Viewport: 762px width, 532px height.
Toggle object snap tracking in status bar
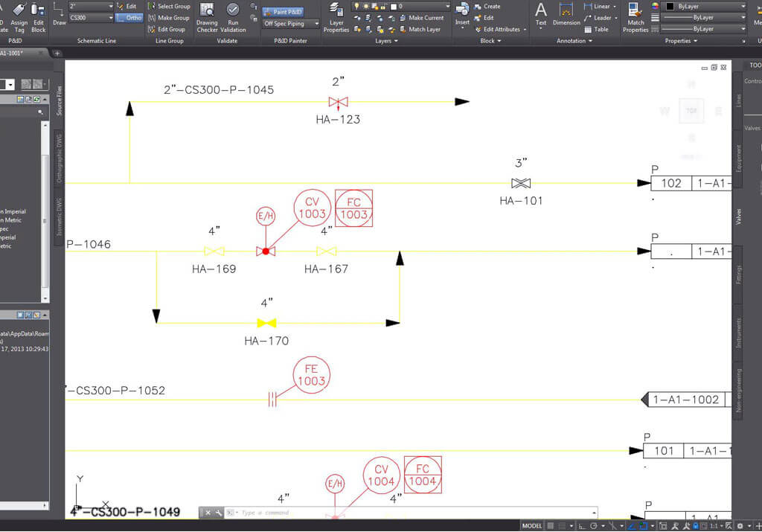pyautogui.click(x=632, y=526)
